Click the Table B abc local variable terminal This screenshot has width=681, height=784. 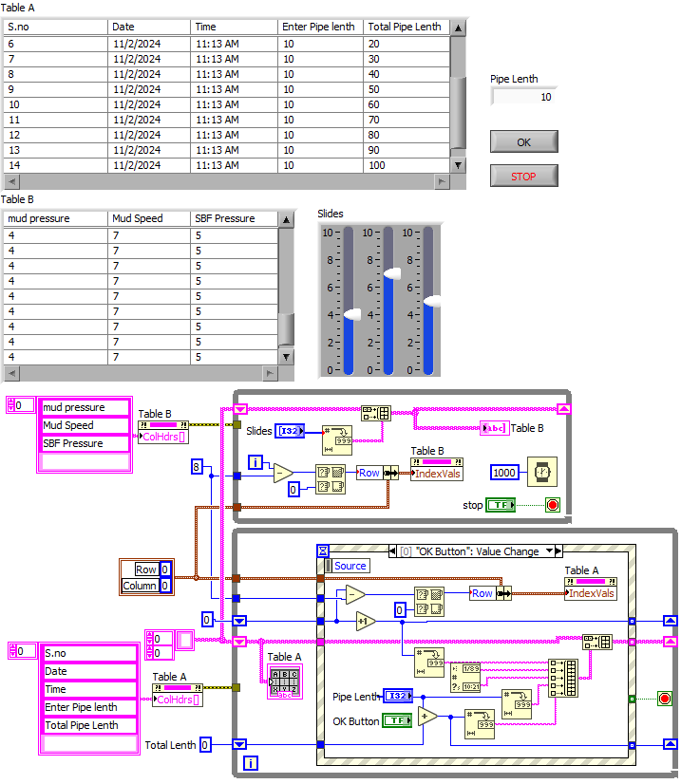click(x=494, y=428)
